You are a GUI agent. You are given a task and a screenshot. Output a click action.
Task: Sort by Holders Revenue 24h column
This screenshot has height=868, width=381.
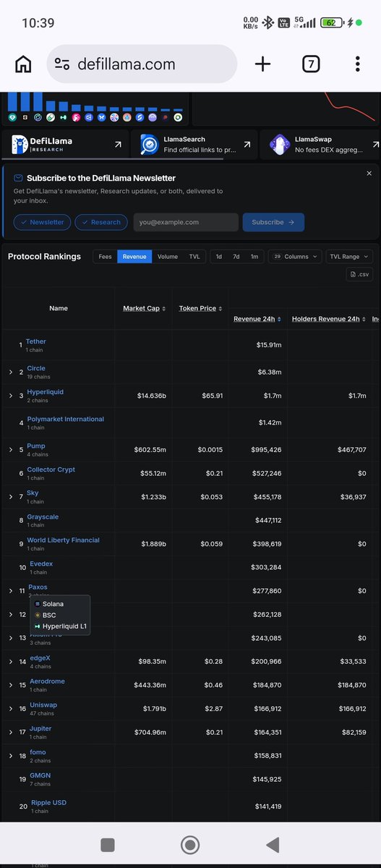pos(329,319)
